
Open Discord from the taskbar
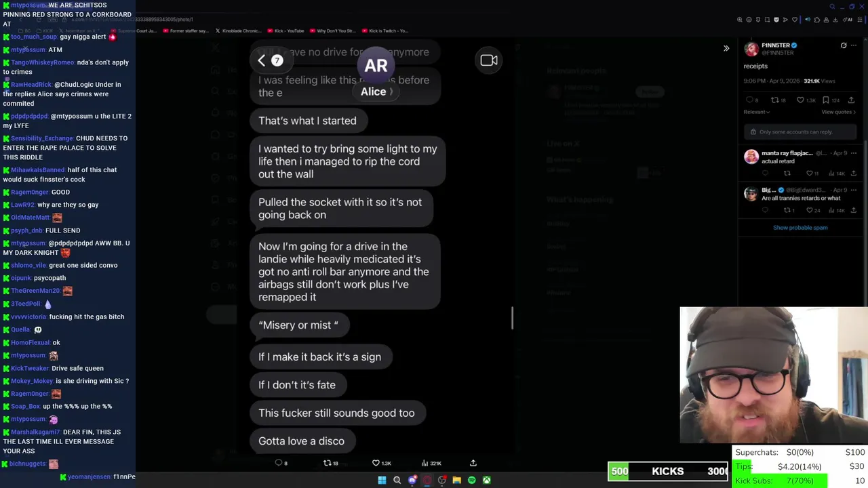pos(412,480)
